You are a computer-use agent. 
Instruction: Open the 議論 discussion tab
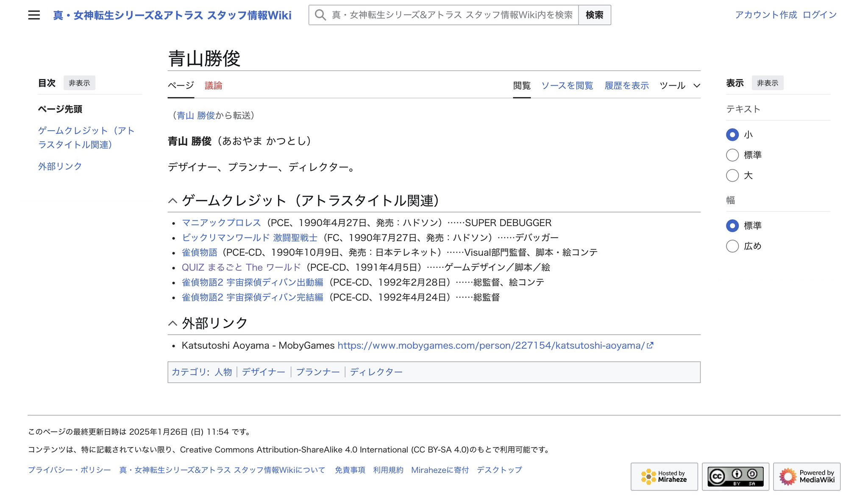tap(214, 86)
